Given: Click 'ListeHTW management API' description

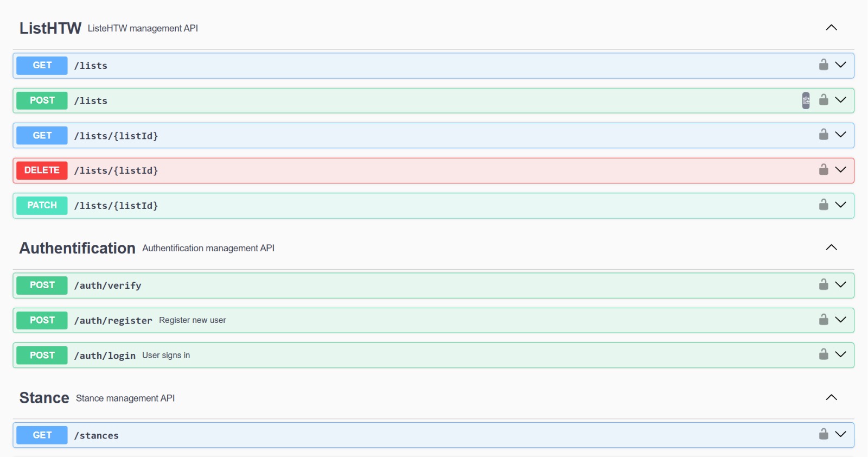Looking at the screenshot, I should pos(143,28).
